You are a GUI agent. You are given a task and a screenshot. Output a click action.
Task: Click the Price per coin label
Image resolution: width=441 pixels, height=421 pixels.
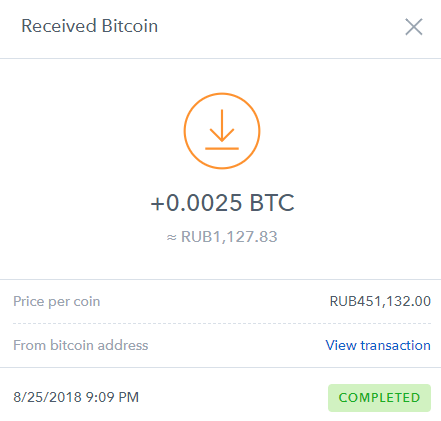[57, 301]
